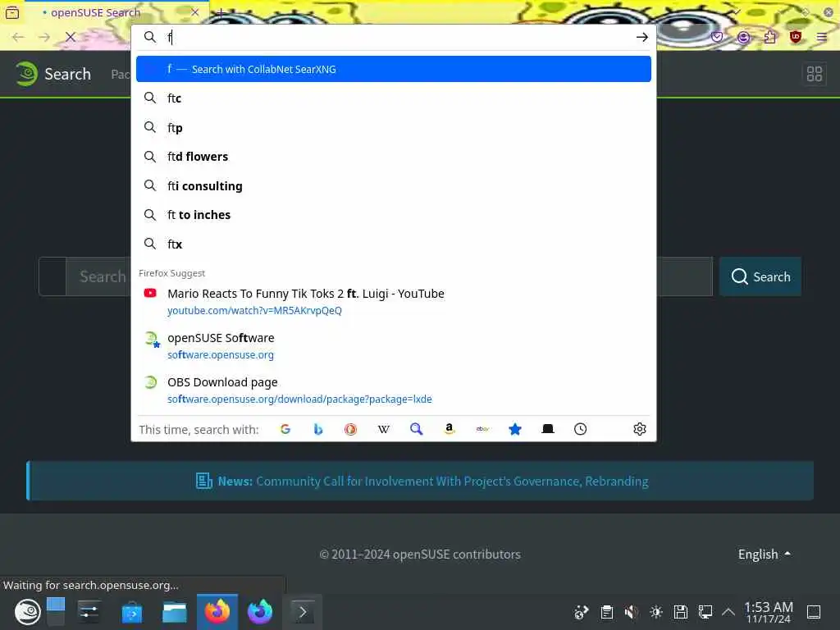Image resolution: width=840 pixels, height=630 pixels.
Task: Choose 'Search with CollabNet SearXNG' row
Action: [393, 69]
